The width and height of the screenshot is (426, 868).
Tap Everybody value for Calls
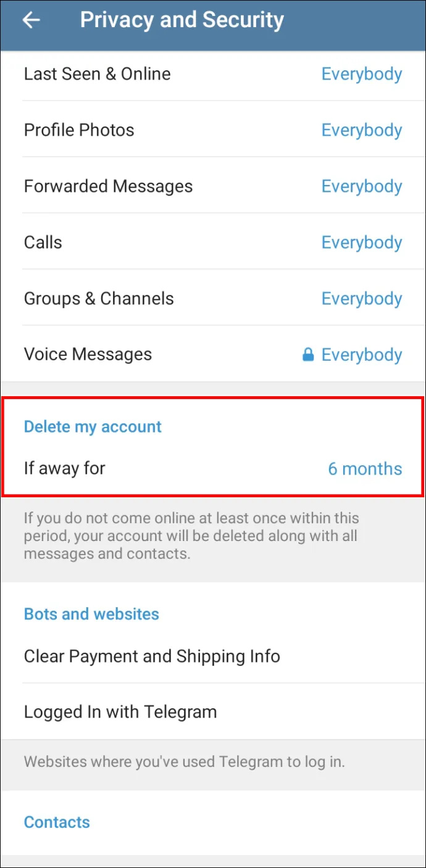(x=362, y=242)
